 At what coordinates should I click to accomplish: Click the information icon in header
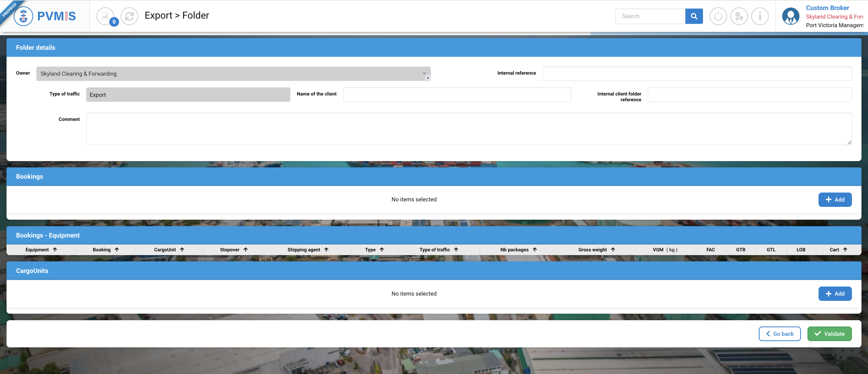click(x=760, y=16)
